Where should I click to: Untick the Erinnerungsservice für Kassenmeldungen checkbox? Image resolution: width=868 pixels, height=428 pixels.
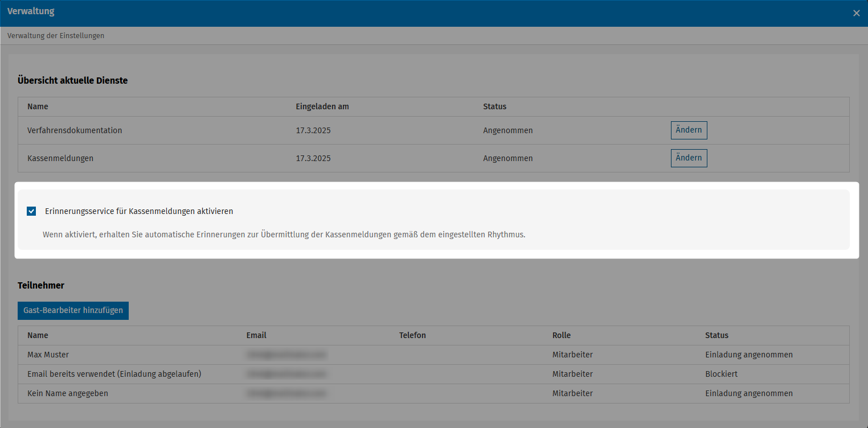point(31,211)
